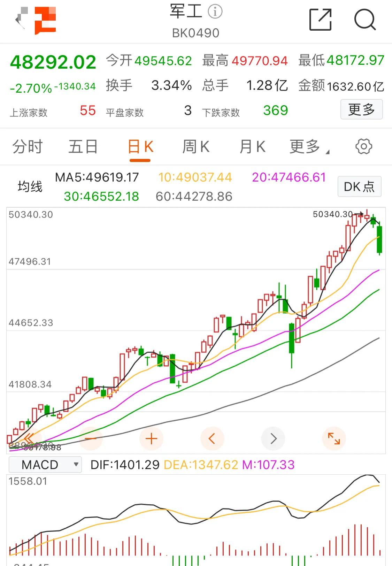Open chart settings gear icon
Image resolution: width=392 pixels, height=566 pixels.
pos(364,146)
